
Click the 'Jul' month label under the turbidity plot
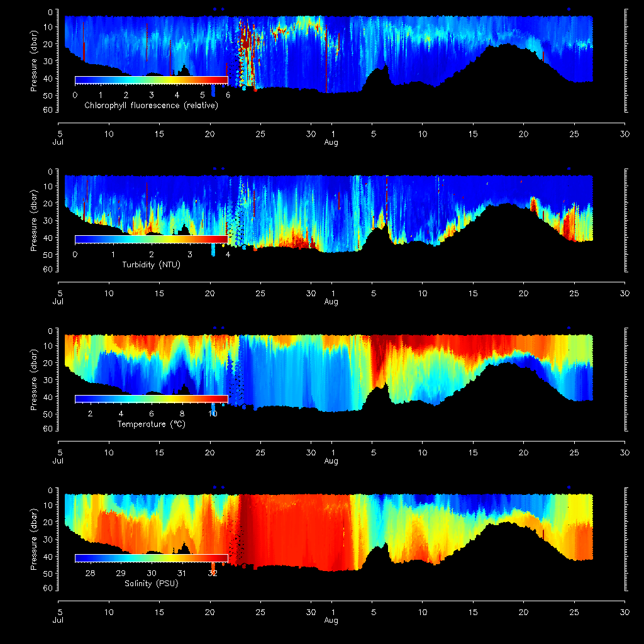click(x=58, y=302)
